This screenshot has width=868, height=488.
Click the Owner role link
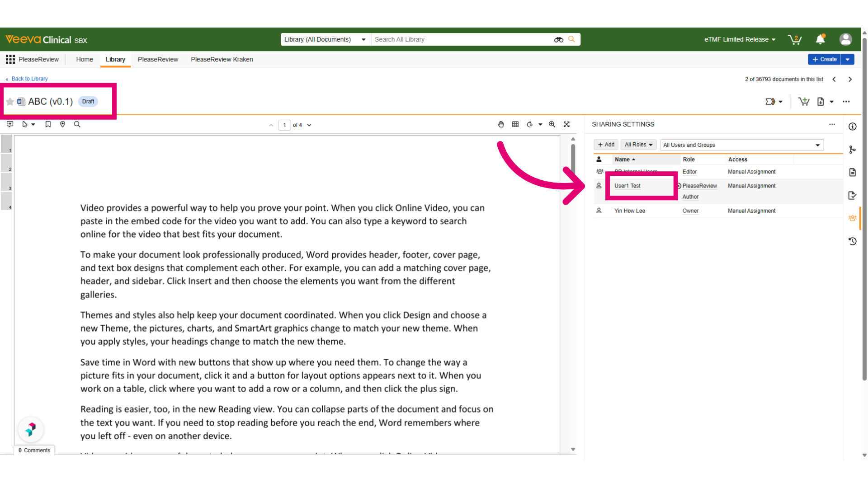(x=690, y=211)
